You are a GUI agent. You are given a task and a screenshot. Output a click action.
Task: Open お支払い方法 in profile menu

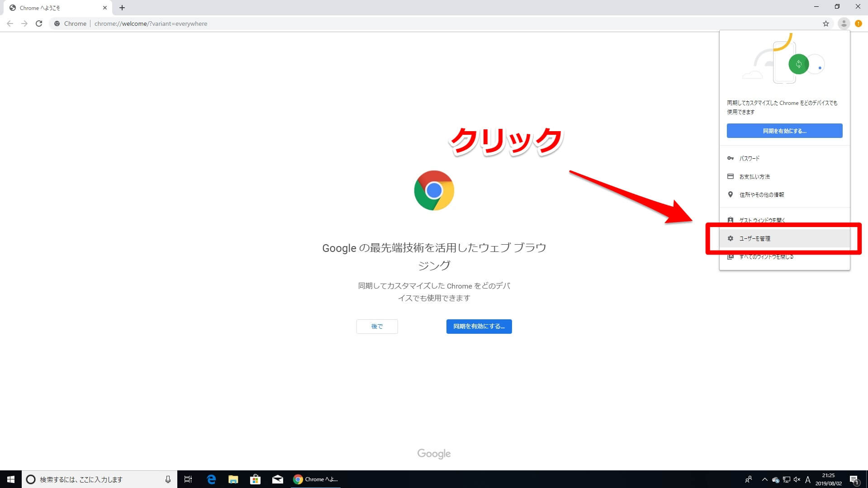tap(784, 176)
